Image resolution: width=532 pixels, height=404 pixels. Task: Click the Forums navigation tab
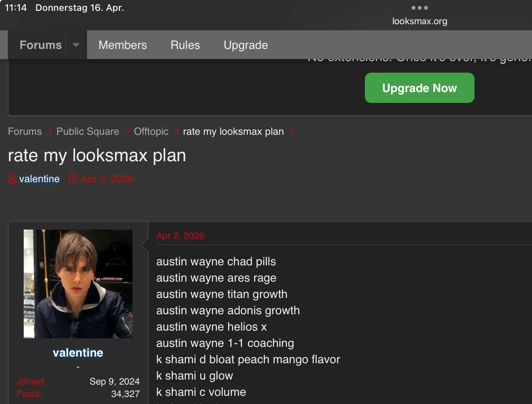(40, 45)
